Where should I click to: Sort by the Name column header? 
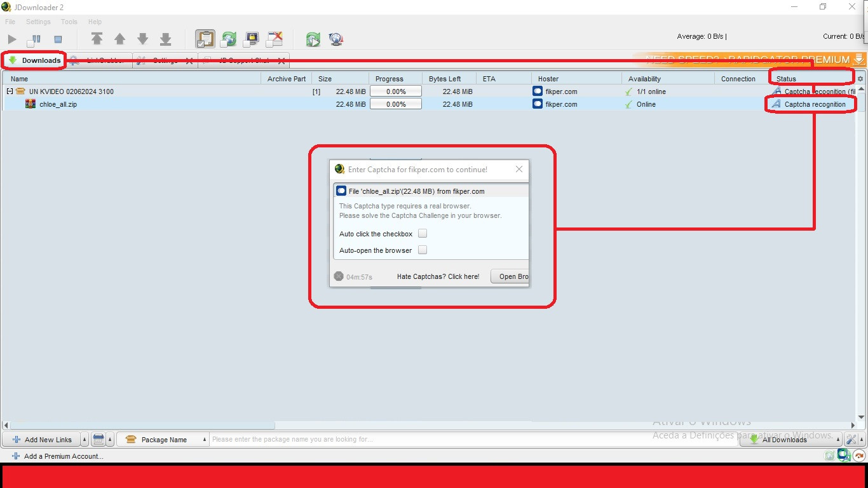pyautogui.click(x=132, y=79)
